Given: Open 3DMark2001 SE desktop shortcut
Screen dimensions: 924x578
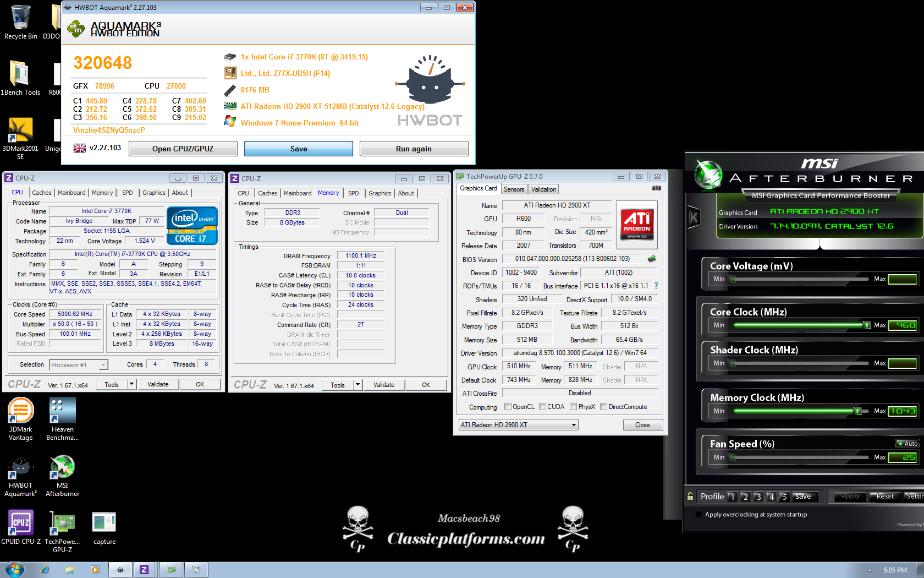Looking at the screenshot, I should tap(20, 139).
